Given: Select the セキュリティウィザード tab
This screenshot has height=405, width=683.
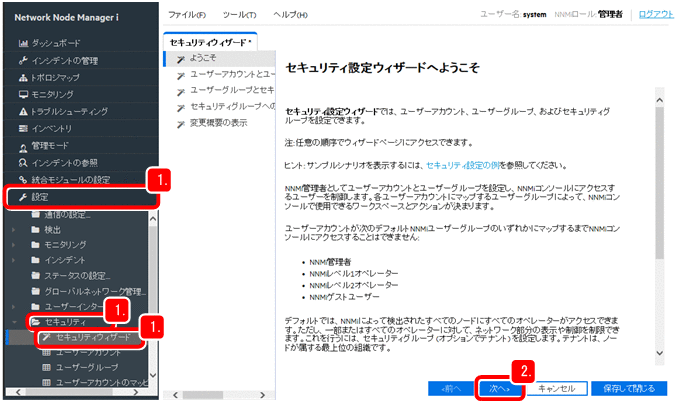Looking at the screenshot, I should [x=210, y=42].
